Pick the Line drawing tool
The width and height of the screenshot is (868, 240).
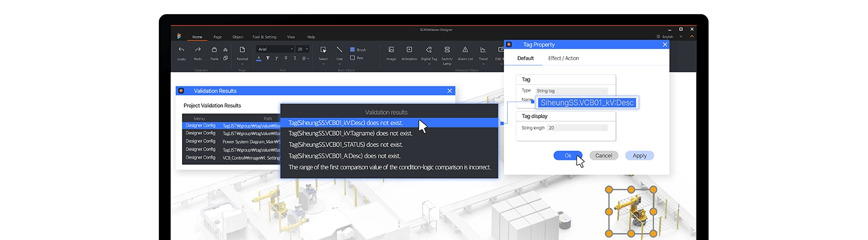[x=339, y=50]
